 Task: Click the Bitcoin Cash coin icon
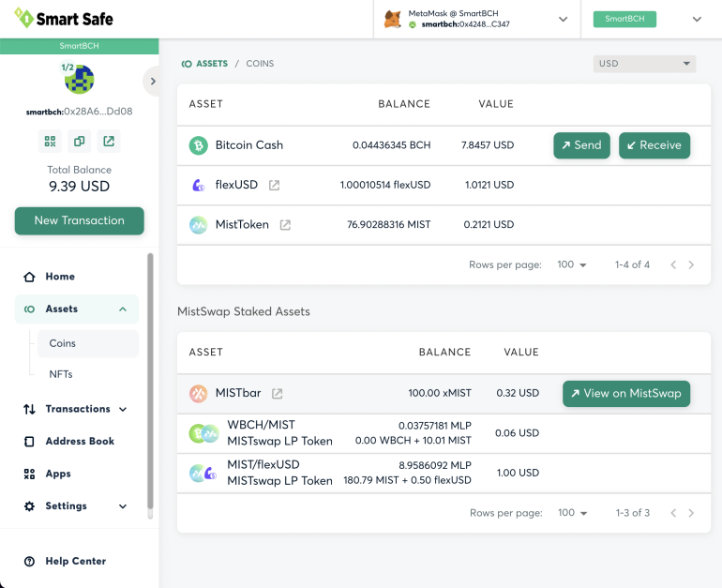click(x=199, y=145)
